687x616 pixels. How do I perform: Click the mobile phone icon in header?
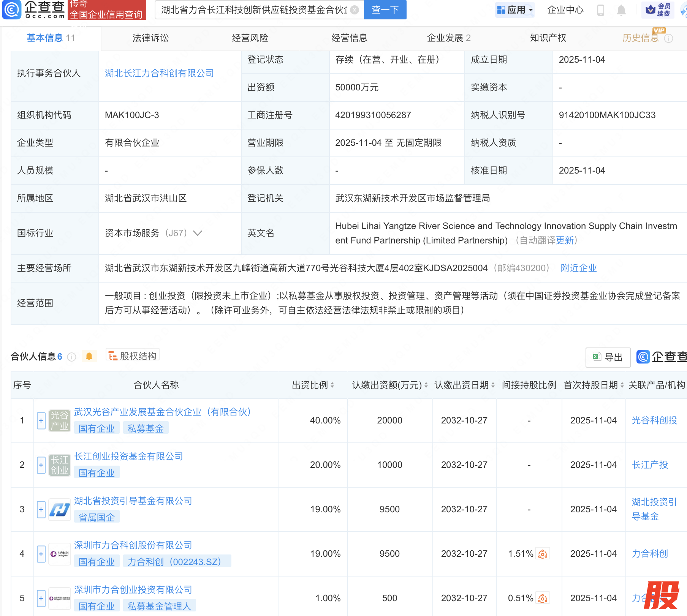click(600, 10)
